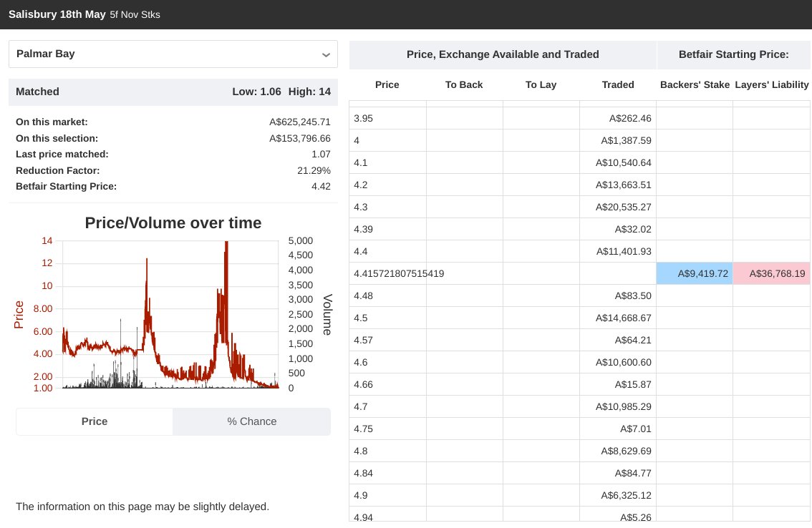812x528 pixels.
Task: Click traded amount A$32.02
Action: point(633,230)
